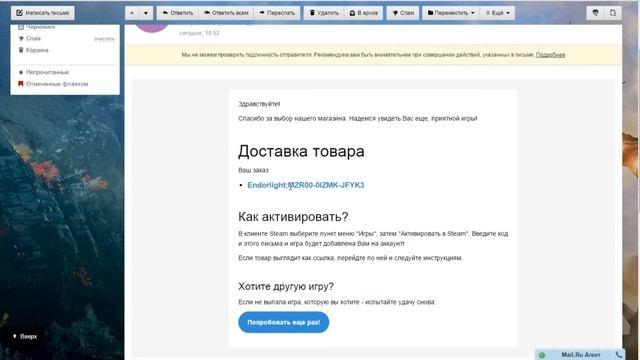Mark message as 'Спам' in toolbar

pos(403,13)
